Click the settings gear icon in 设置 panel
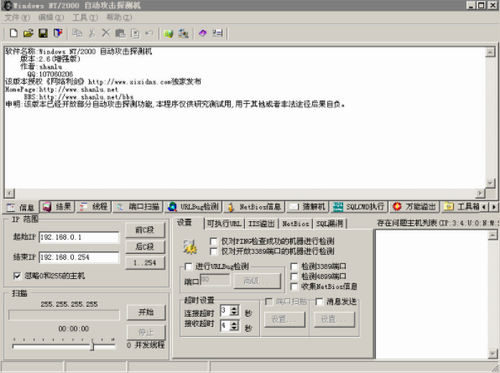The image size is (500, 373). (x=190, y=247)
